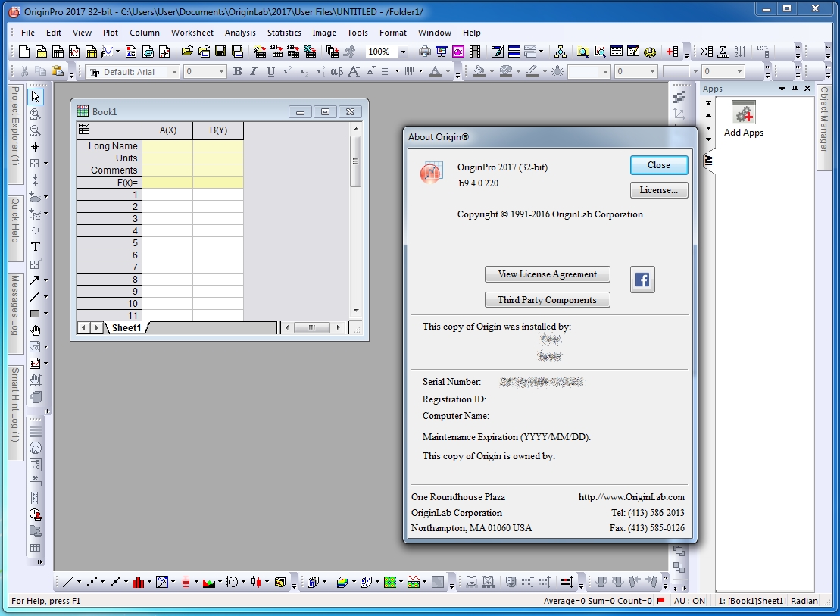Select the Zoom In tool
The height and width of the screenshot is (616, 840).
[35, 114]
